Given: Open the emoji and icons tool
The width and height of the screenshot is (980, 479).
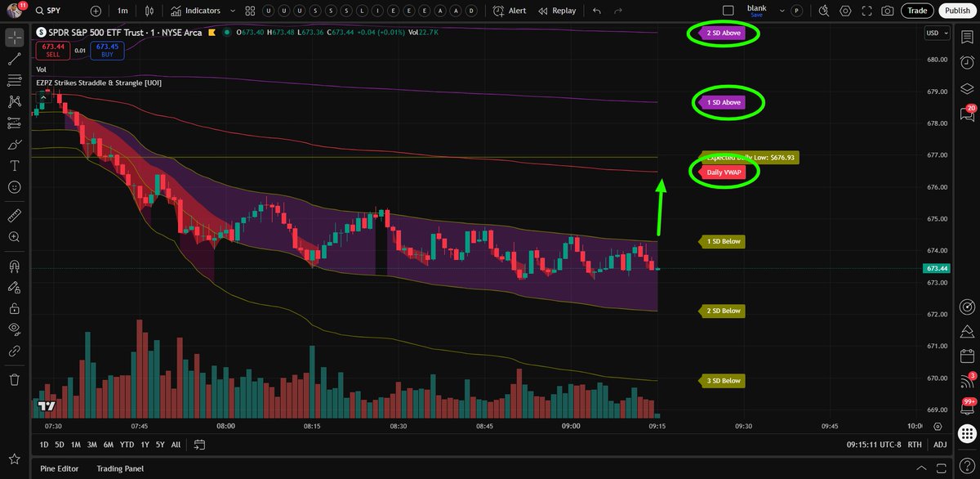Looking at the screenshot, I should pyautogui.click(x=14, y=186).
